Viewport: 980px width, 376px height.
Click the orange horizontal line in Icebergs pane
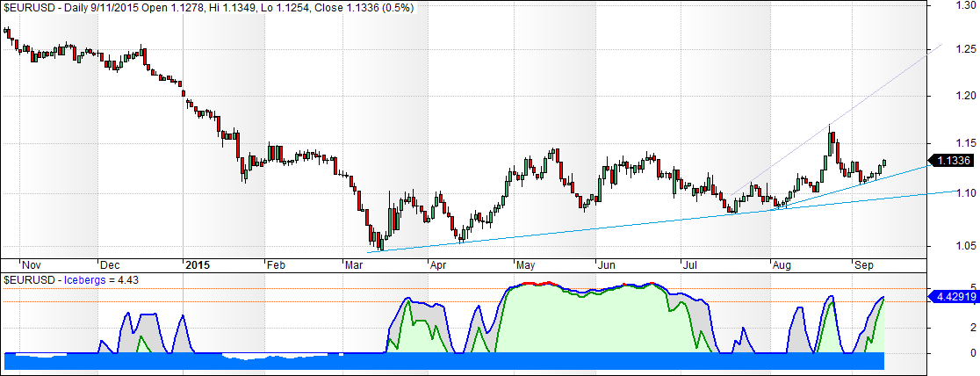coord(439,289)
